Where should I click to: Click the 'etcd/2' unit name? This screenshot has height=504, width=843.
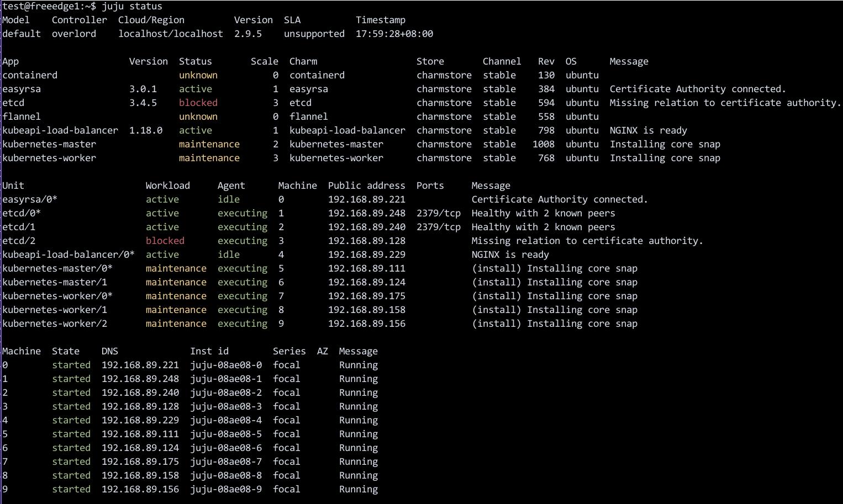19,241
